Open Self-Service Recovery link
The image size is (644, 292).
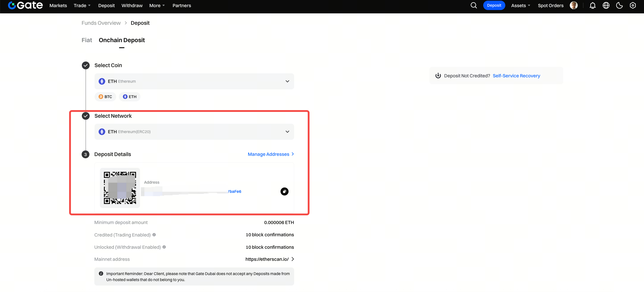click(x=516, y=76)
